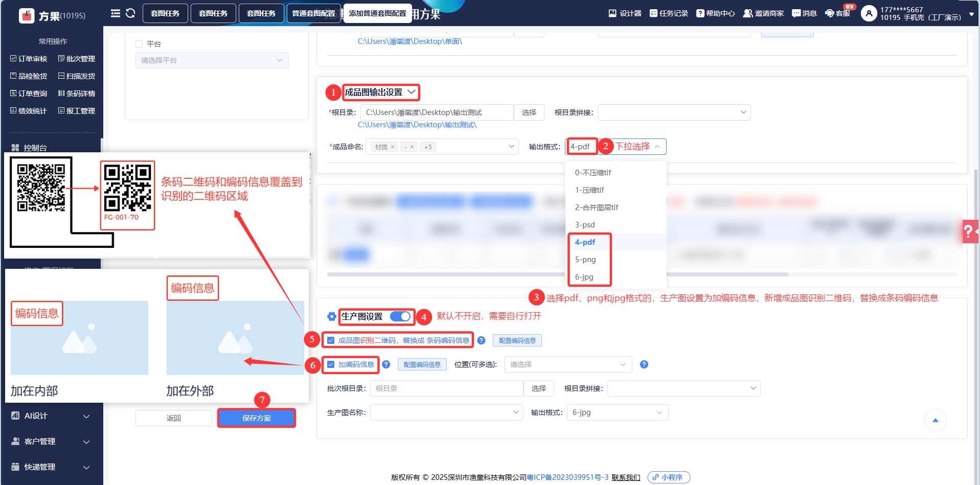The height and width of the screenshot is (485, 980).
Task: Choose 2-合并图层tif output format
Action: pyautogui.click(x=616, y=207)
